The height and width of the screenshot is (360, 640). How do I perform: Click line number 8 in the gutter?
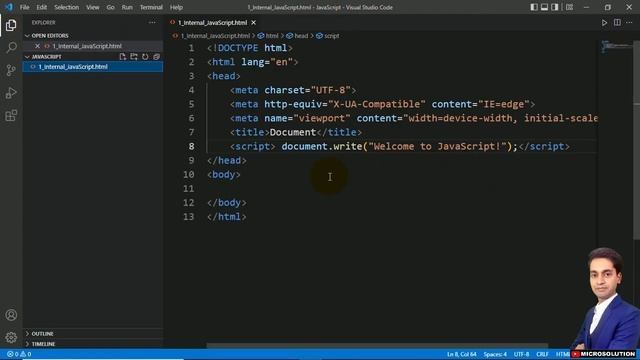[191, 147]
